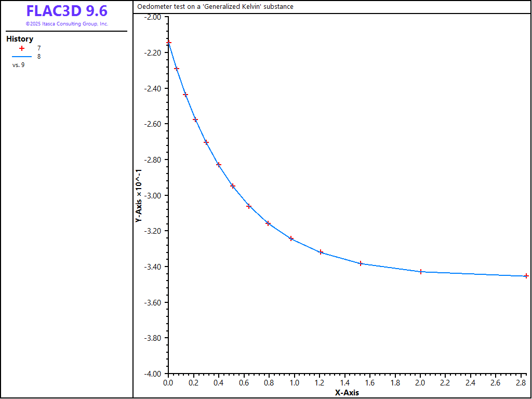Select the 2.8 tick label on the X axis
Image resolution: width=532 pixels, height=399 pixels.
(x=521, y=383)
